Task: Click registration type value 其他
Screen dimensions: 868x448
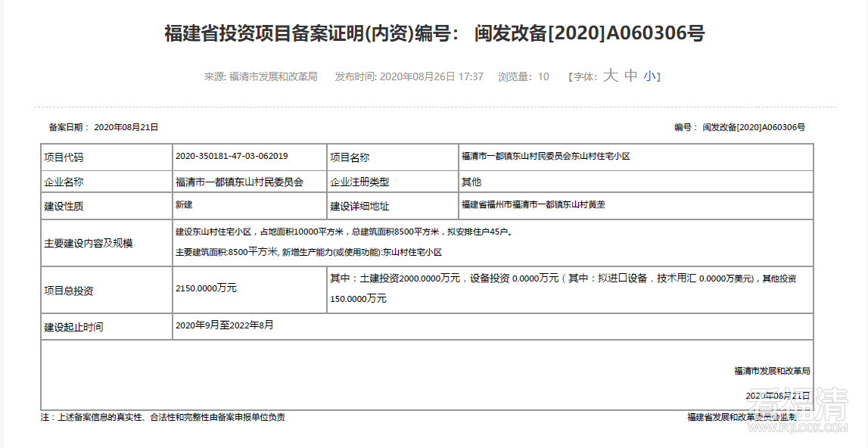Action: [471, 182]
